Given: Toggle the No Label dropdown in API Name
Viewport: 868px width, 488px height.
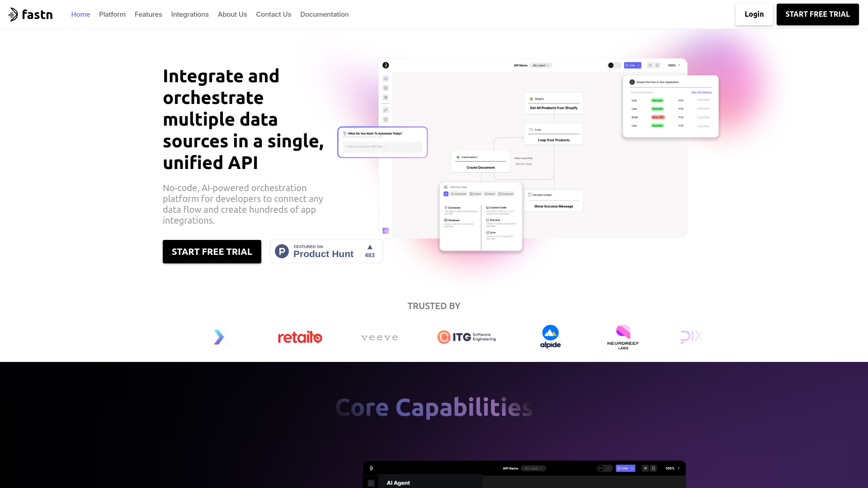Looking at the screenshot, I should tap(541, 65).
